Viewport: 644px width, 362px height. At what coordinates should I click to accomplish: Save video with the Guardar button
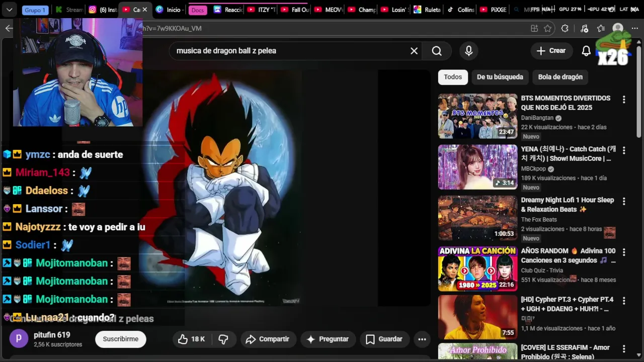[384, 339]
